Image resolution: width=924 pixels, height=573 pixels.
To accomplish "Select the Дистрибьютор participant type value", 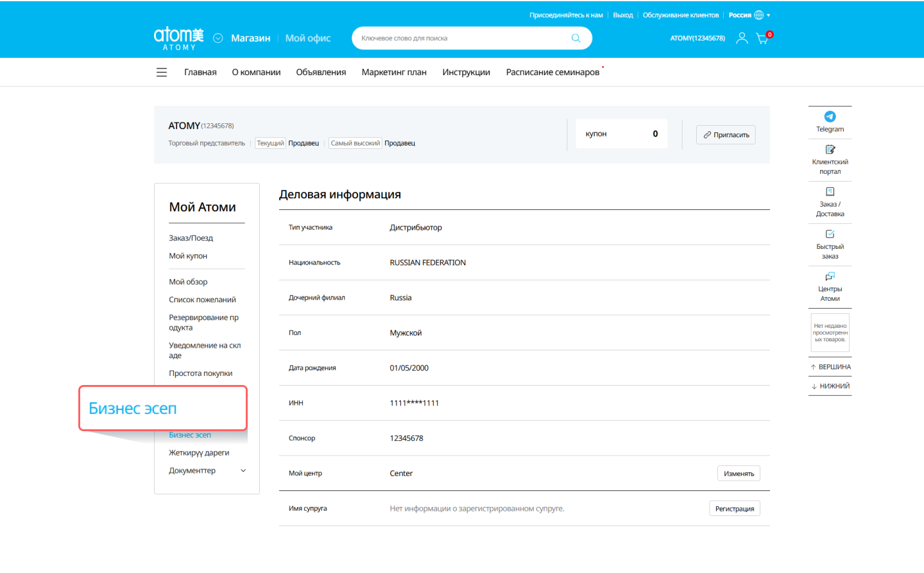I will 416,228.
